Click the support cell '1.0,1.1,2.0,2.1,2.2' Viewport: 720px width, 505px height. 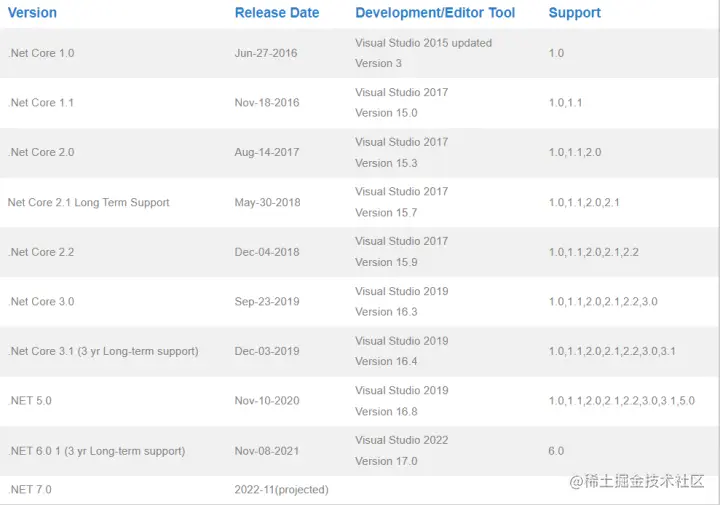coord(594,252)
